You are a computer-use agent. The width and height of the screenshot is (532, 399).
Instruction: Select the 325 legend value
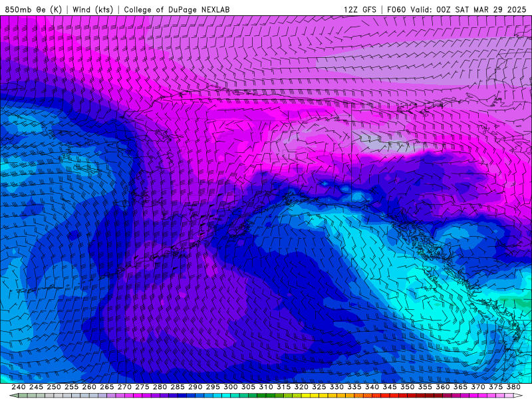click(x=319, y=387)
